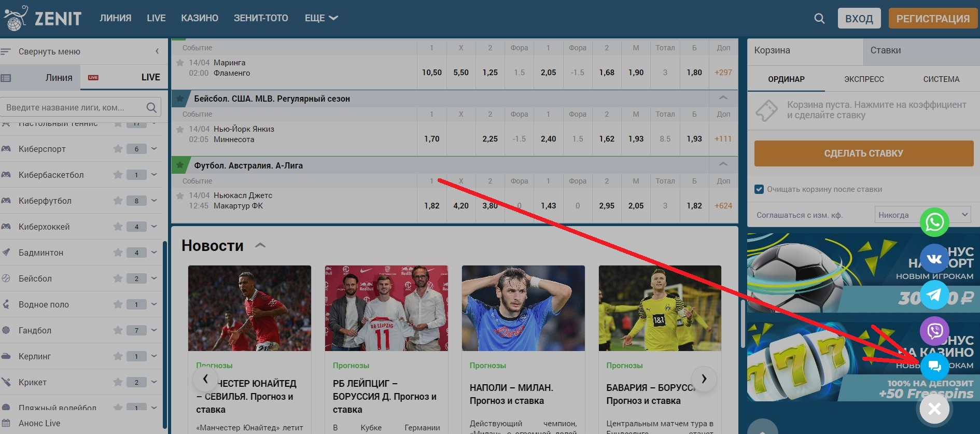Collapse the Australia A-League section
Image resolution: width=980 pixels, height=434 pixels.
click(x=723, y=164)
